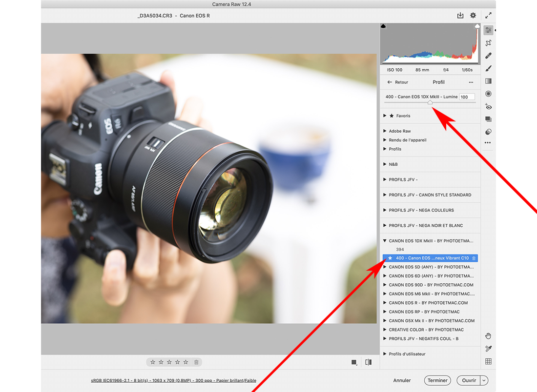Screen dimensions: 537x392
Task: Select the Crop tool in the right toolbar
Action: coord(488,43)
